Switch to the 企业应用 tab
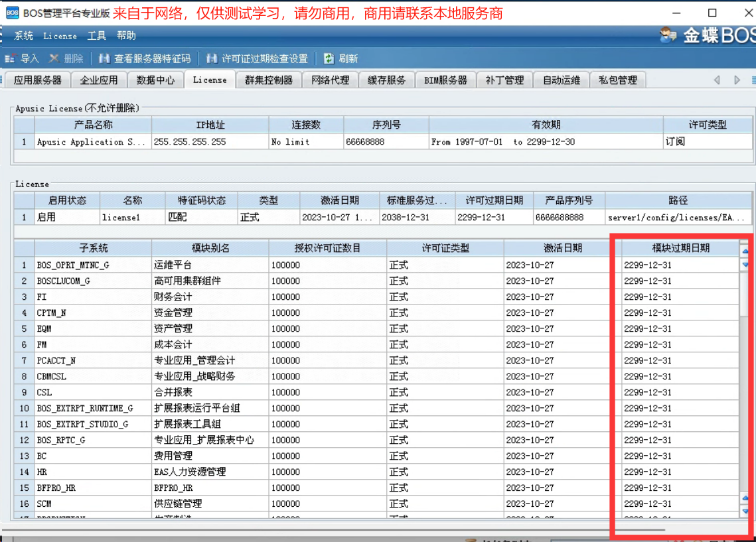Image resolution: width=756 pixels, height=542 pixels. 99,80
